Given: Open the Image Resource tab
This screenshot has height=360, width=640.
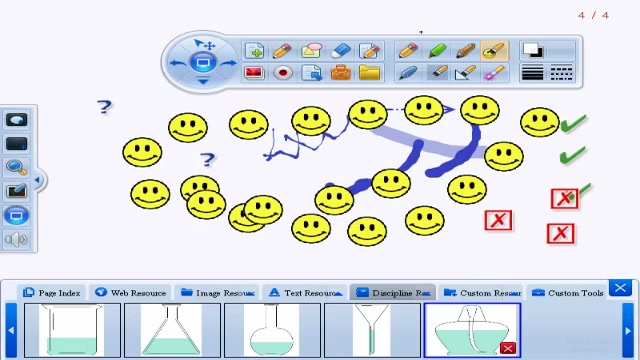Looking at the screenshot, I should [x=218, y=293].
